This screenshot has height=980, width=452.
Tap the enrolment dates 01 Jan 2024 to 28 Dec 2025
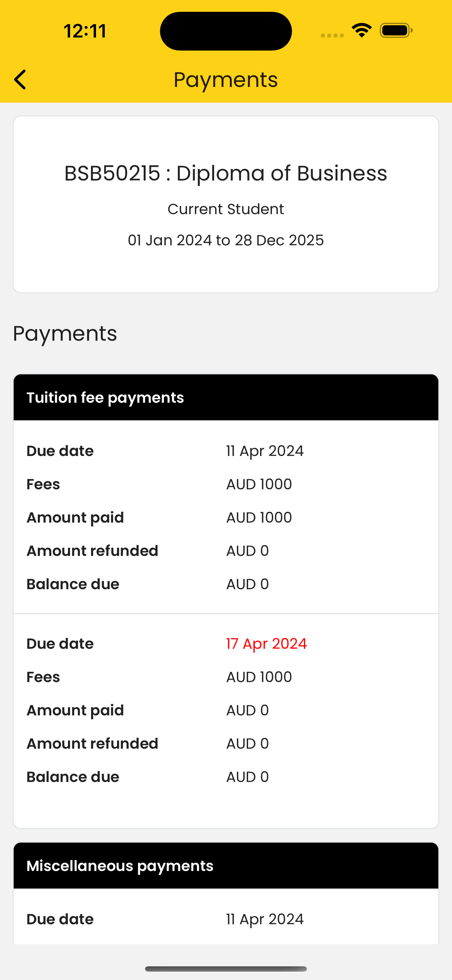click(226, 240)
